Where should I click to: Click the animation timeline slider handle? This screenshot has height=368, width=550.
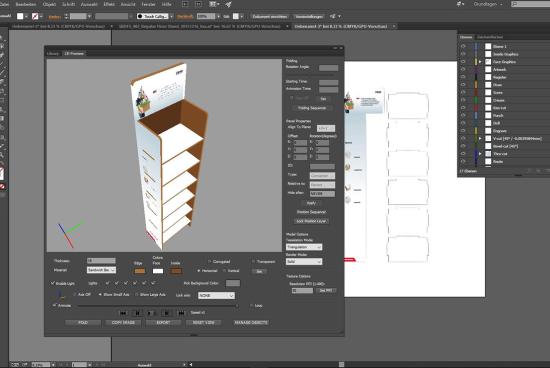(x=237, y=306)
